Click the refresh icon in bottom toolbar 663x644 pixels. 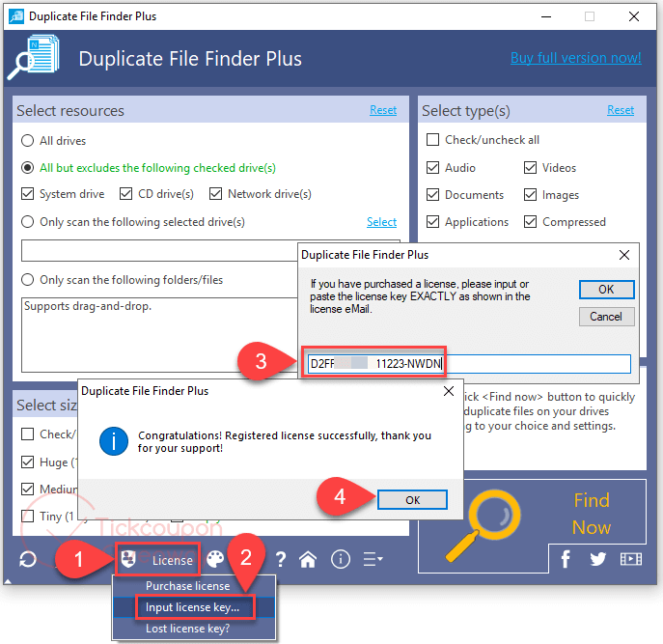28,559
